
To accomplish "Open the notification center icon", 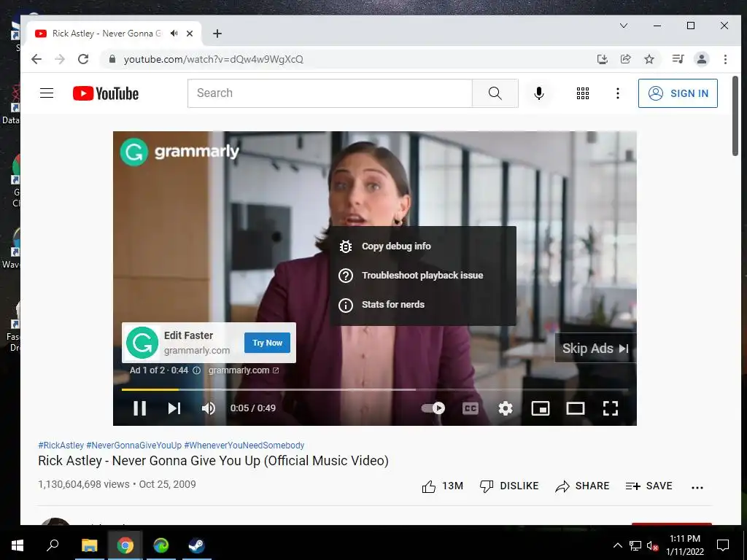I will click(723, 545).
